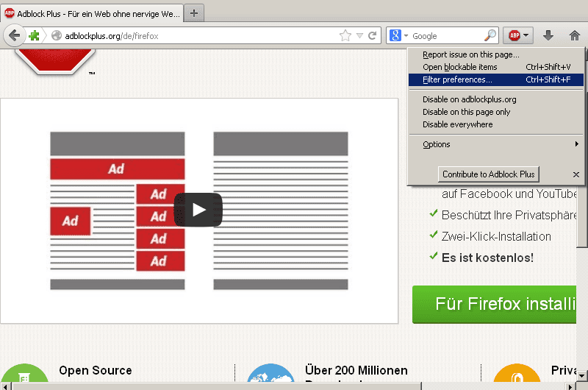This screenshot has height=390, width=588.
Task: Click the horizontal scrollbar right arrow
Action: tap(570, 386)
